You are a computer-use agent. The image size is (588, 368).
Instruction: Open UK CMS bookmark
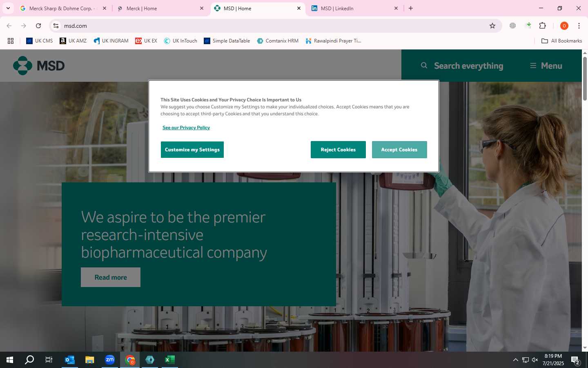pyautogui.click(x=40, y=41)
